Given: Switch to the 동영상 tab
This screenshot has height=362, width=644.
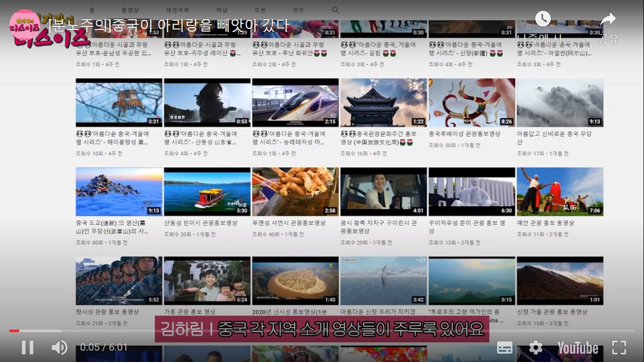Looking at the screenshot, I should [x=130, y=10].
